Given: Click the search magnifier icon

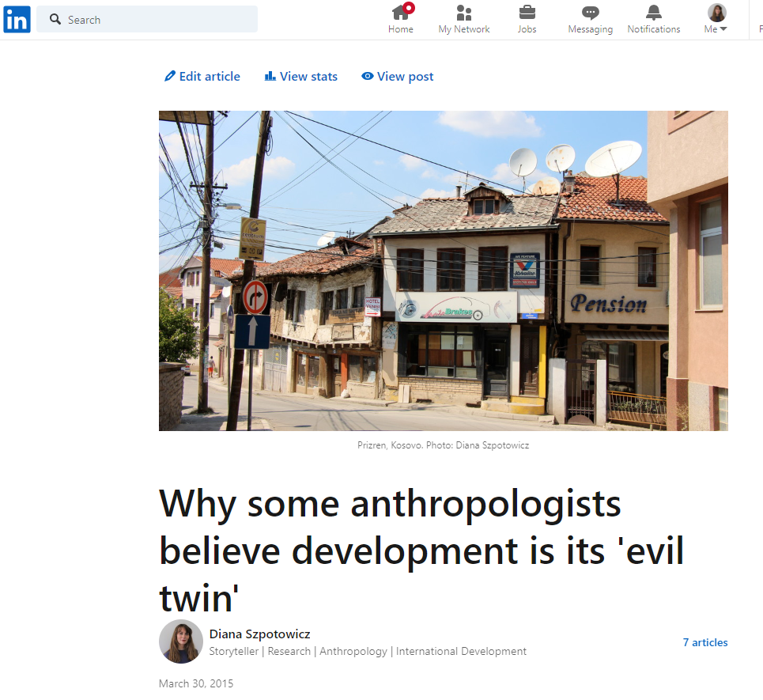Looking at the screenshot, I should tap(55, 20).
